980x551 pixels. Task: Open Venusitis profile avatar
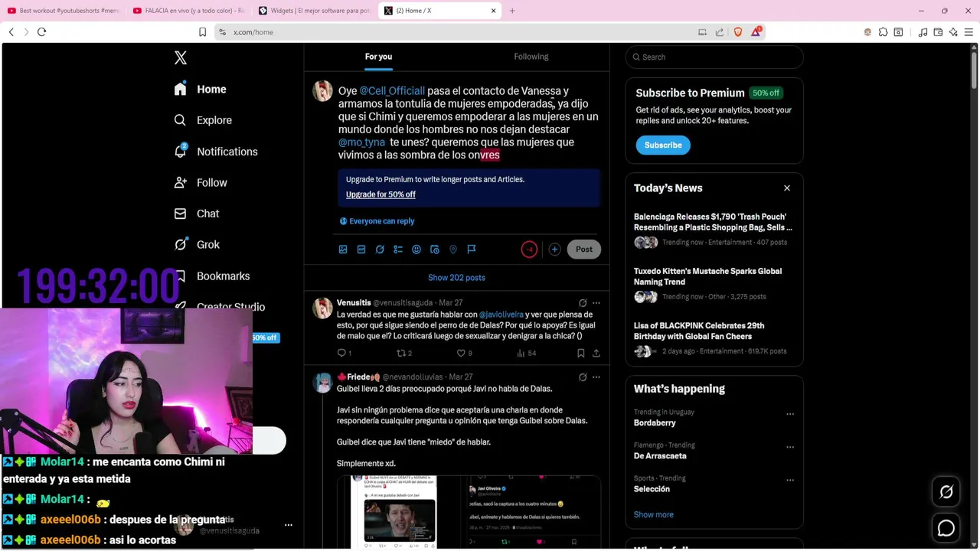pyautogui.click(x=322, y=308)
